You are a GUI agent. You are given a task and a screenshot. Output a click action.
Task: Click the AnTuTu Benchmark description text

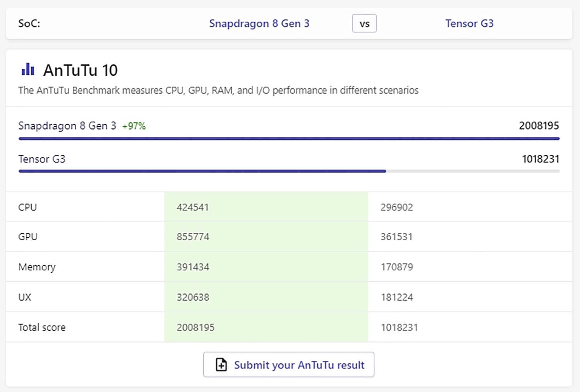(218, 90)
